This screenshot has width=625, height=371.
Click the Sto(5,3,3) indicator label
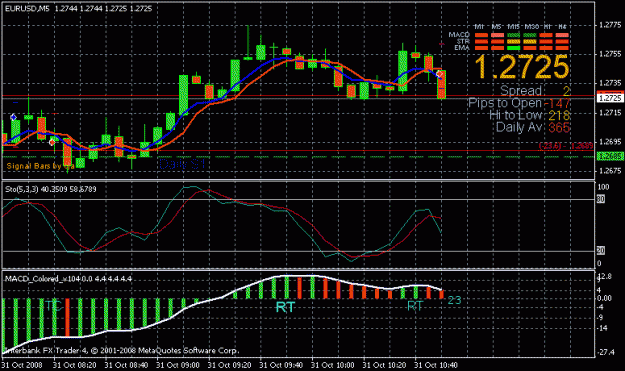(51, 189)
